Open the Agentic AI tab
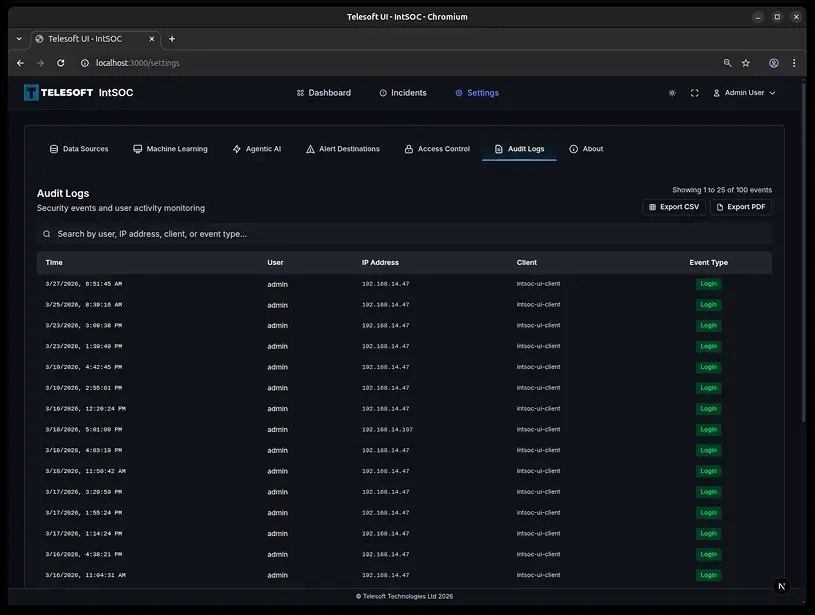The image size is (815, 615). click(x=257, y=149)
